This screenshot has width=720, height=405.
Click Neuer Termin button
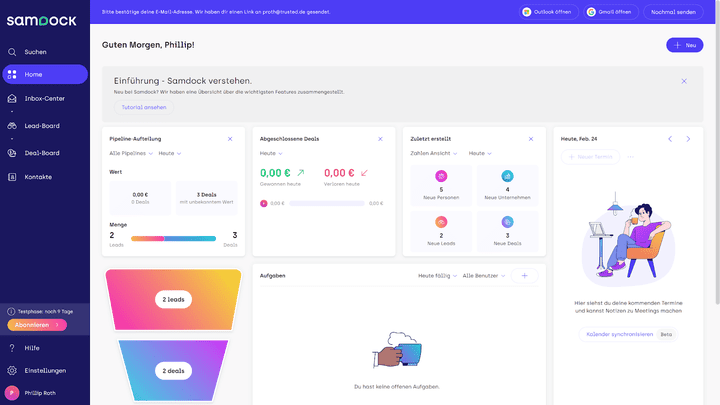point(590,157)
